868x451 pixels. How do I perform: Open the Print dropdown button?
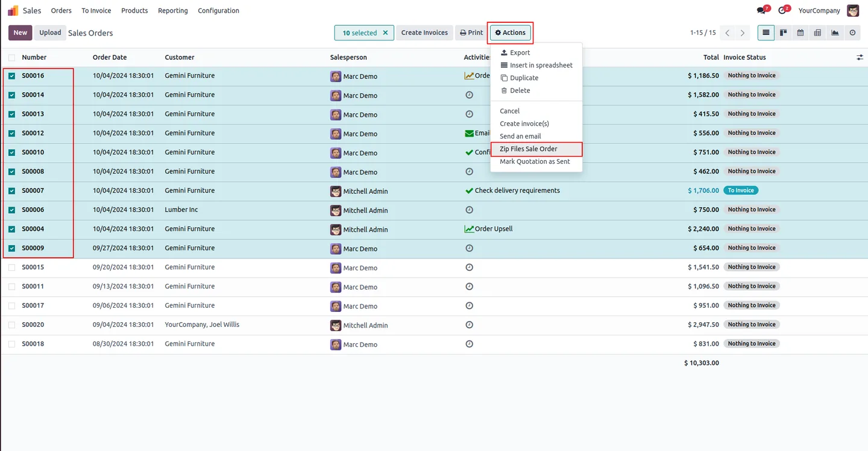[471, 33]
